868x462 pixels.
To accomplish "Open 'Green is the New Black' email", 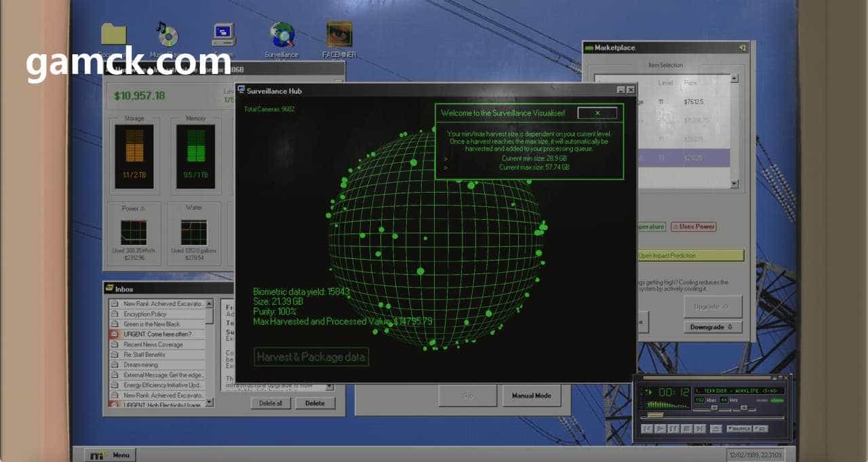I will (157, 324).
